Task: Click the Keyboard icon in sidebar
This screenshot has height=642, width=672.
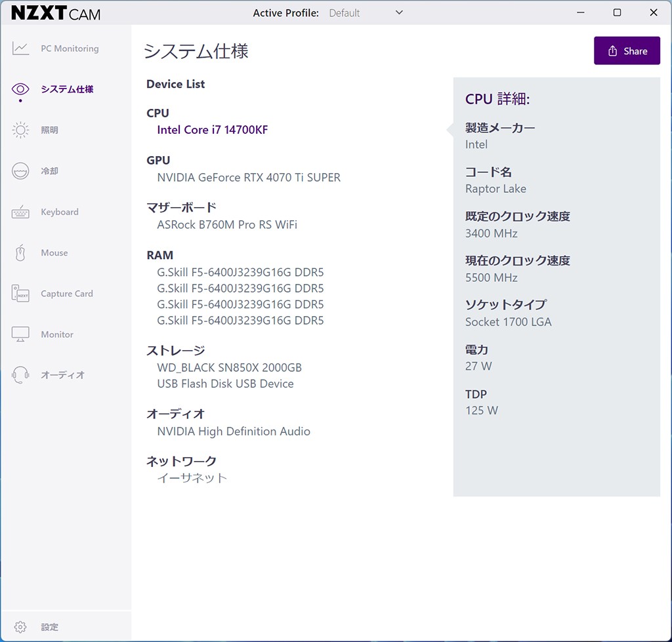Action: tap(20, 212)
